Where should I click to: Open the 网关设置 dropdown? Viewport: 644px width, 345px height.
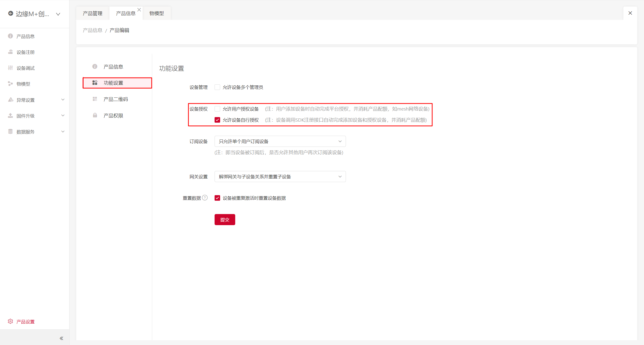pos(280,177)
